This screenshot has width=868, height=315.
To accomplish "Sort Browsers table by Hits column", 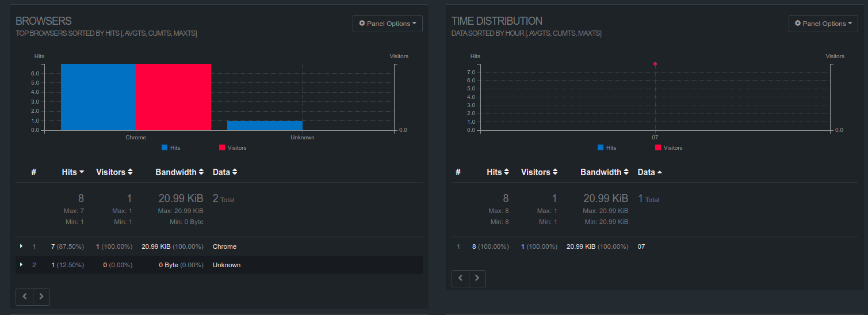I will [x=73, y=172].
